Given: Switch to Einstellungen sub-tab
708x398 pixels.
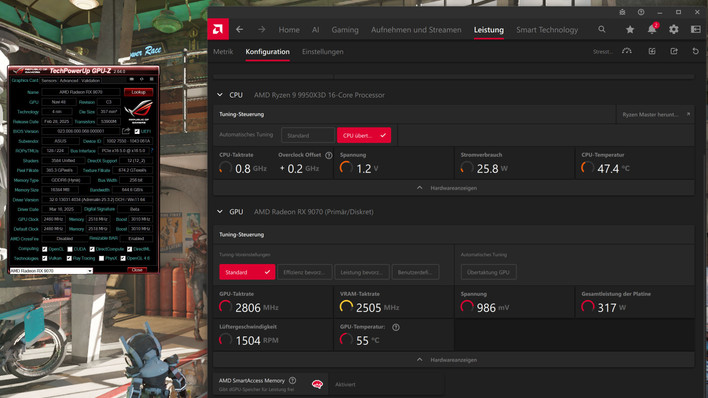Looking at the screenshot, I should (x=322, y=52).
